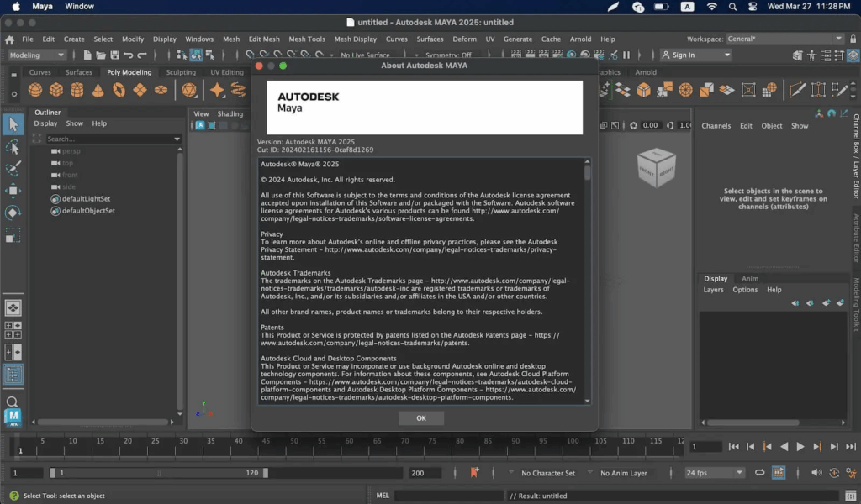Open the Modeling menu set dropdown
Viewport: 861px width, 504px height.
[x=37, y=55]
